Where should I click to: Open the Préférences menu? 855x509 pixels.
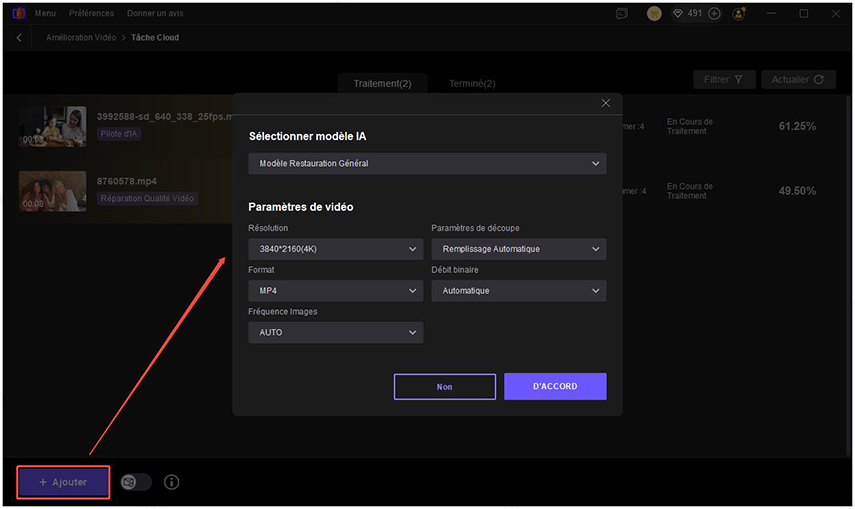(x=92, y=14)
